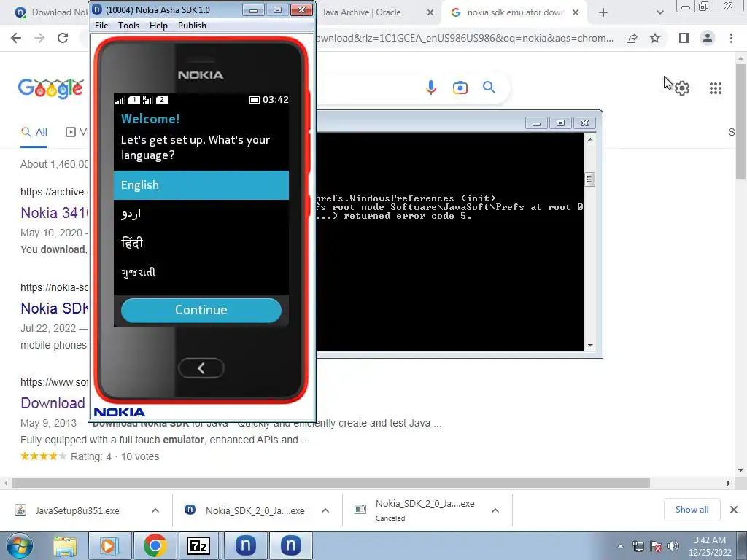The width and height of the screenshot is (747, 560).
Task: Click the console scrollbar thumb
Action: click(589, 179)
